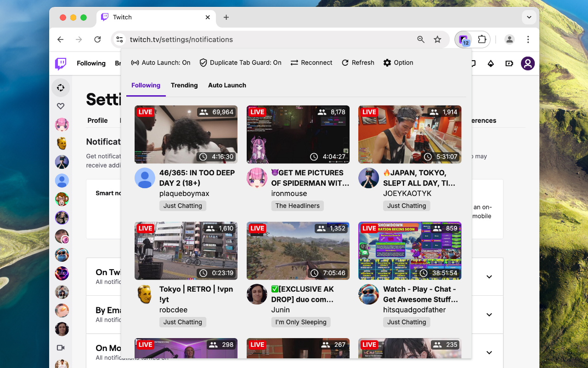The width and height of the screenshot is (588, 368).
Task: Open the Drops and Rewards crystal icon
Action: click(x=491, y=63)
